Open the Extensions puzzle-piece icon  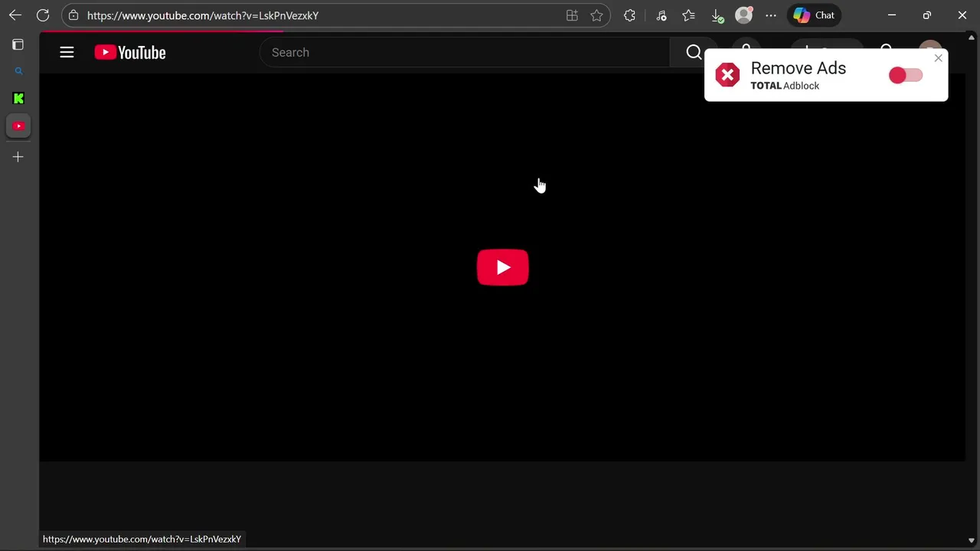pyautogui.click(x=629, y=15)
